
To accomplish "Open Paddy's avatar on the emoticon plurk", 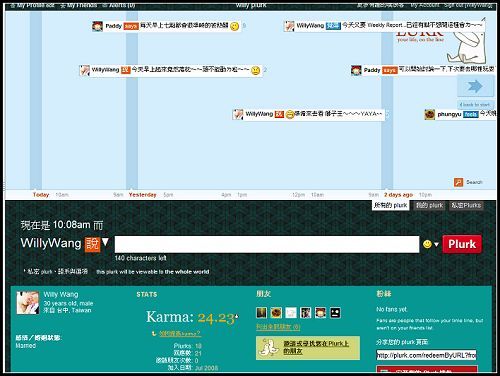I will pyautogui.click(x=97, y=26).
